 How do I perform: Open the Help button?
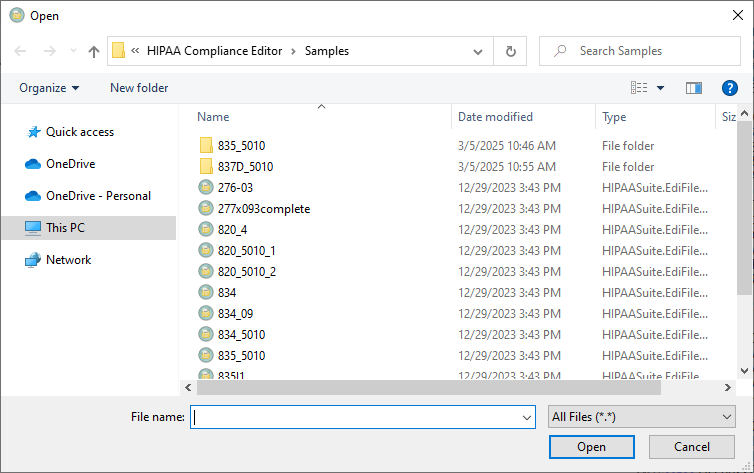tap(729, 88)
